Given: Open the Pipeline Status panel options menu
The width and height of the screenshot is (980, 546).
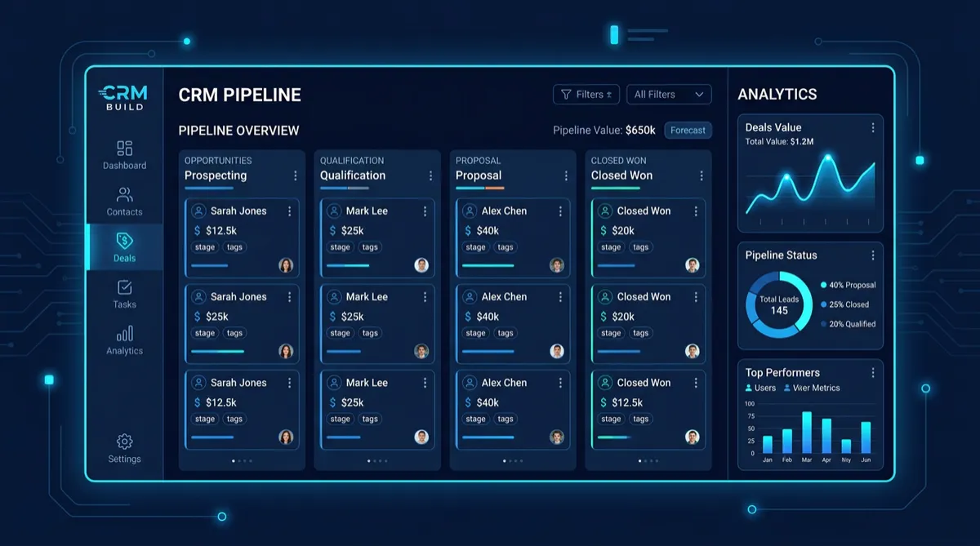Looking at the screenshot, I should click(x=873, y=255).
